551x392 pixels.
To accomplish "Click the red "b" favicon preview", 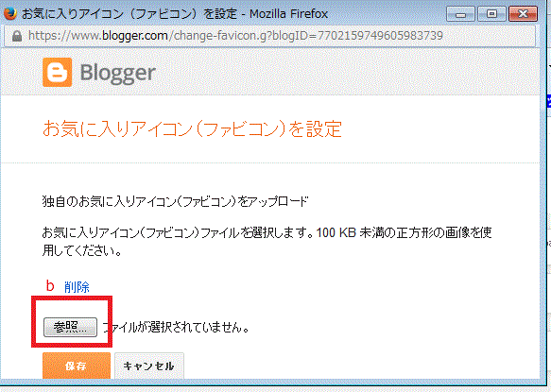I will (50, 286).
